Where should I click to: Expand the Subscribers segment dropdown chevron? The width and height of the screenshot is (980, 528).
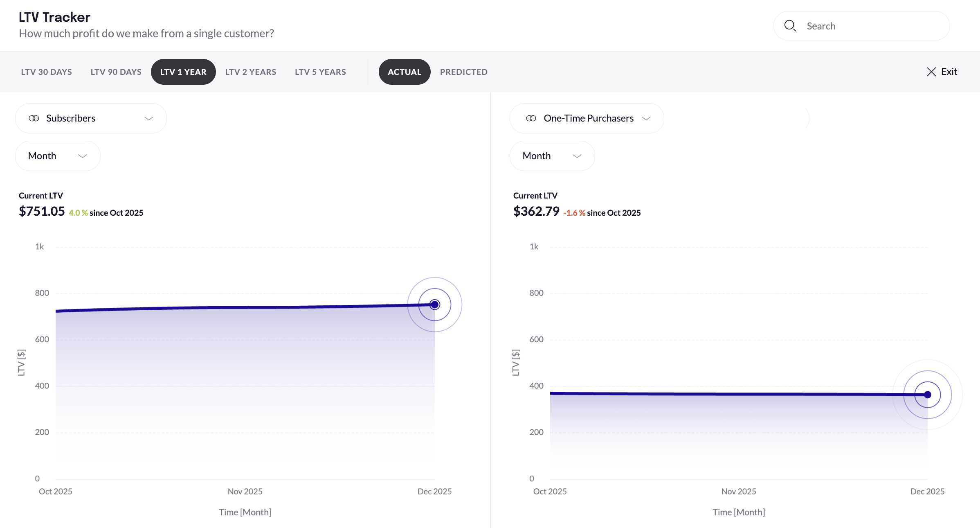pos(149,118)
